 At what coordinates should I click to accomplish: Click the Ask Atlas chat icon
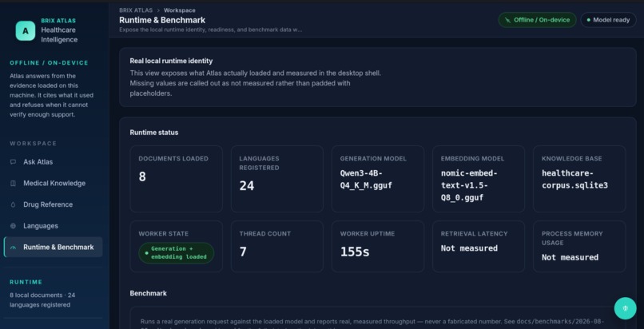coord(13,162)
